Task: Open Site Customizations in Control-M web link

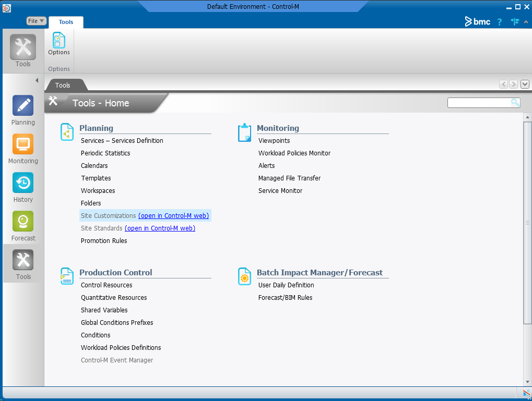Action: coord(173,216)
